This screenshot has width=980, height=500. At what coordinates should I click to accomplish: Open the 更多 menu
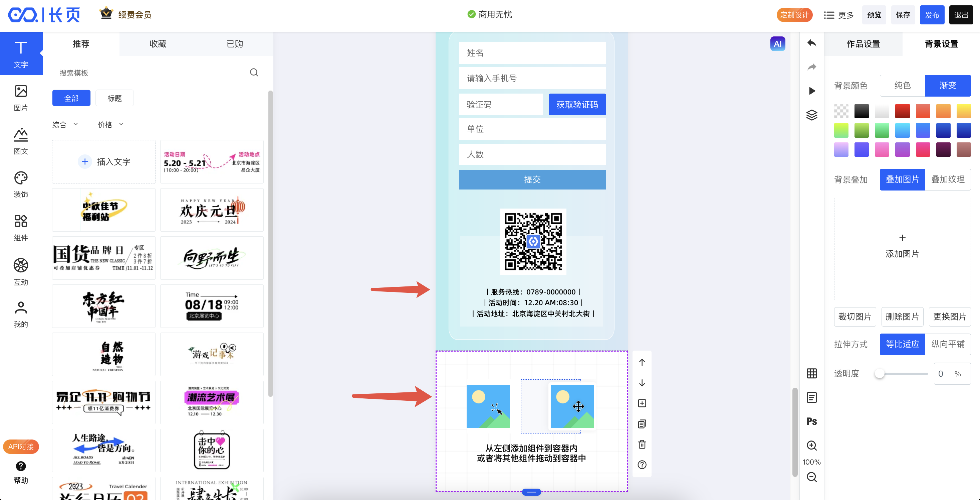(839, 15)
